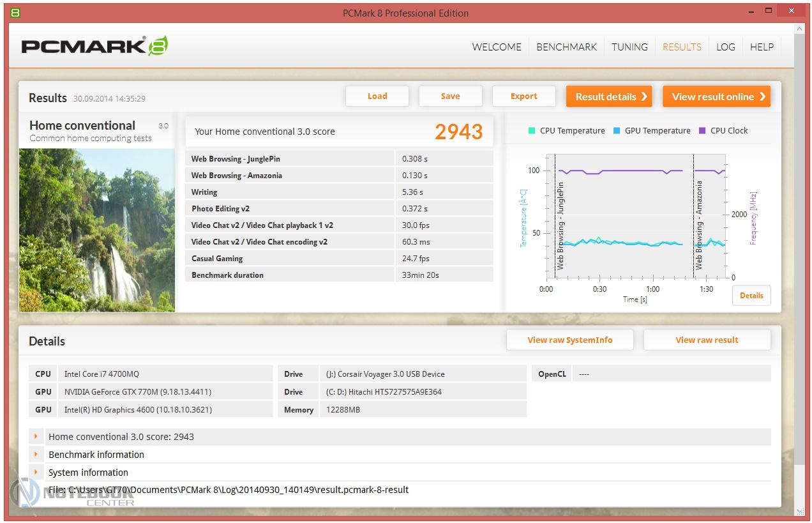812x523 pixels.
Task: Click the Hitachi HTS727575A9E364 drive entry
Action: 423,392
